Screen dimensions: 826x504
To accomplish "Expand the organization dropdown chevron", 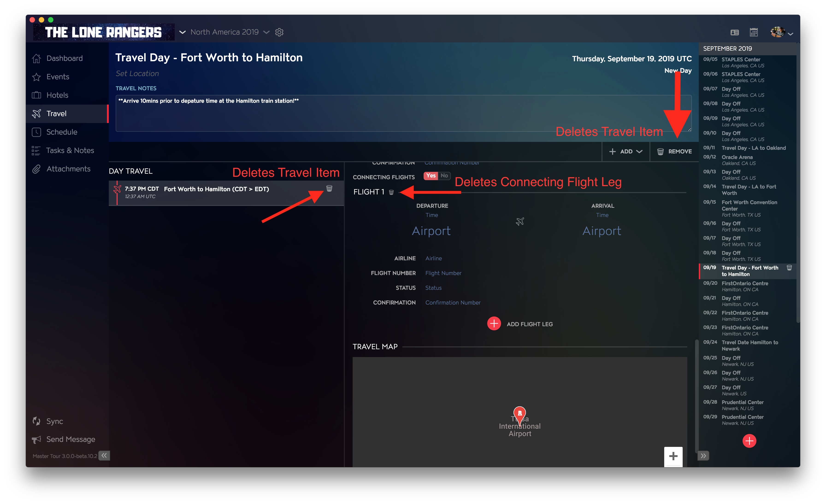I will pyautogui.click(x=182, y=32).
